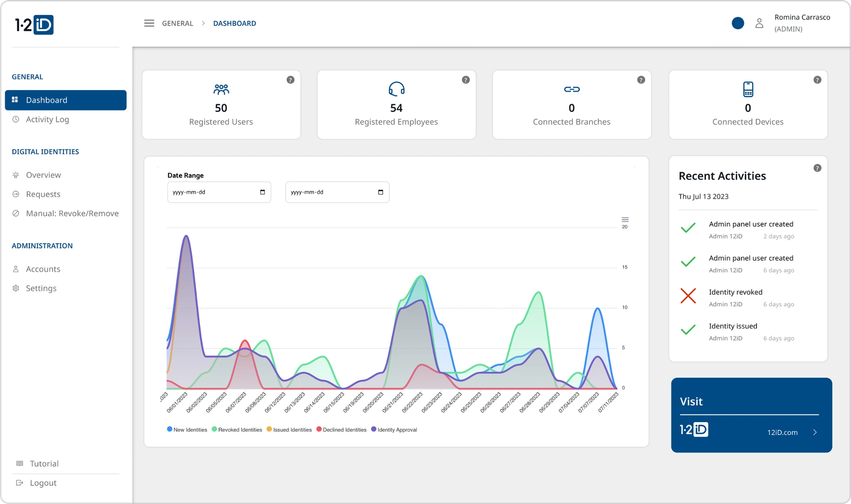Click the DIGITAL IDENTITIES section header
The height and width of the screenshot is (504, 851).
[x=45, y=151]
